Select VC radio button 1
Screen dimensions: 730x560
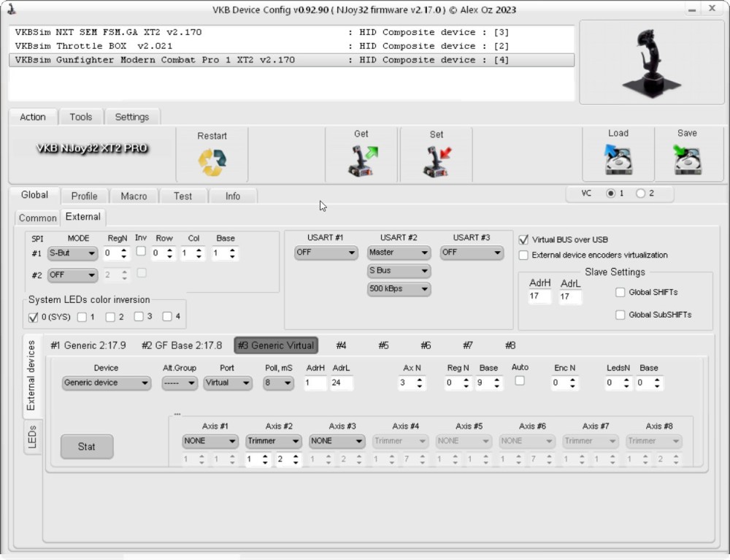[611, 193]
